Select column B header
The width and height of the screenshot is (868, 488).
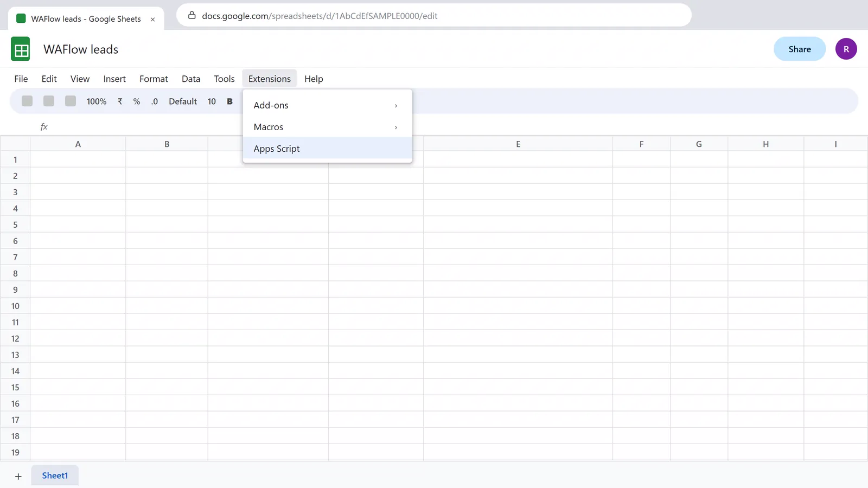pos(167,144)
